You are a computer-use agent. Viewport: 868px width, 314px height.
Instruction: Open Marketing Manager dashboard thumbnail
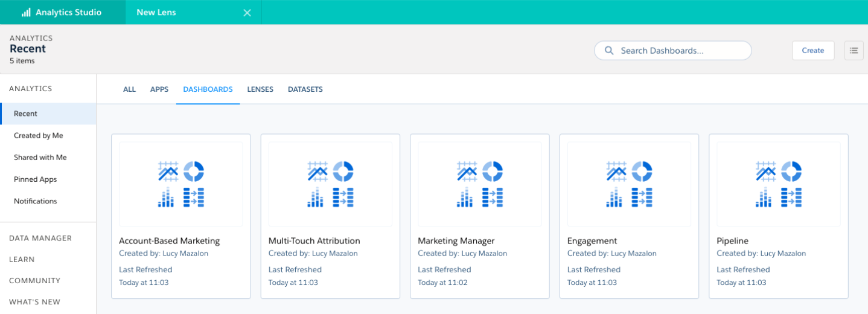click(480, 184)
